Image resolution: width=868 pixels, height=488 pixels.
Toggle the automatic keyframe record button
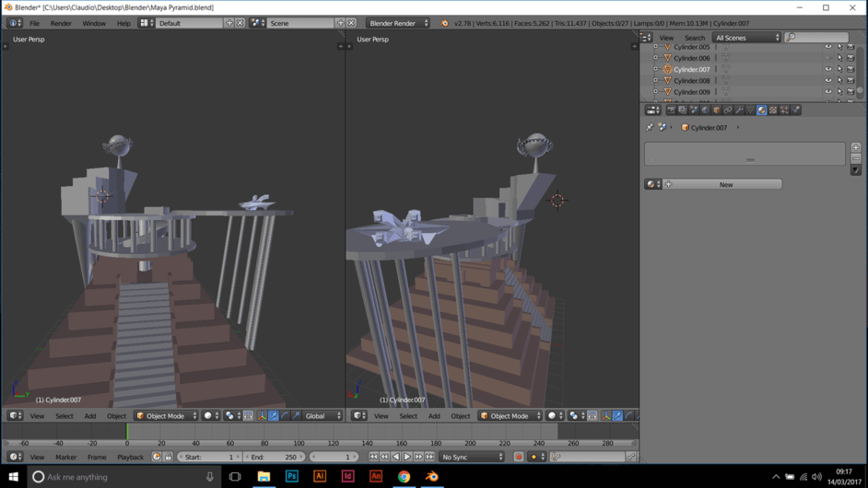pos(519,457)
